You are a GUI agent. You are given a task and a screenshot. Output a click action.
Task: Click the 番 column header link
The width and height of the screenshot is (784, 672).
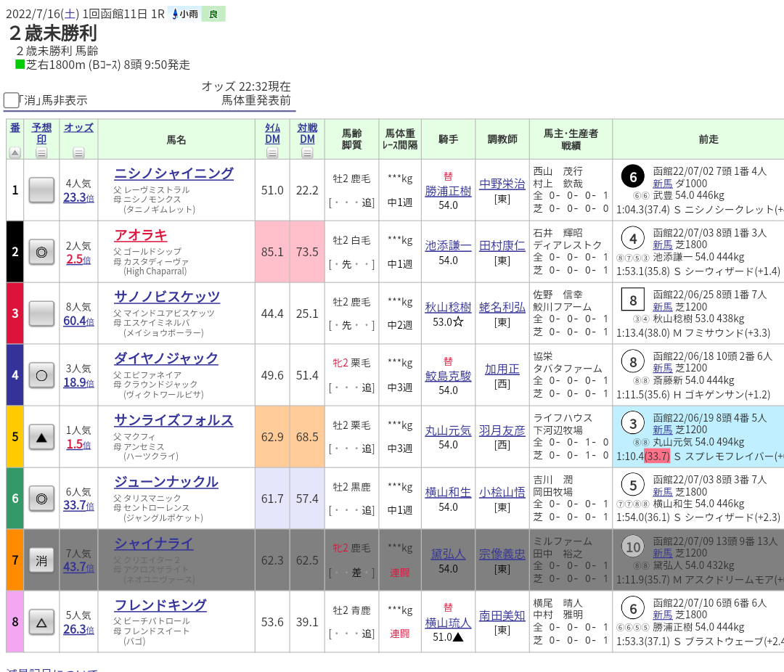click(15, 128)
